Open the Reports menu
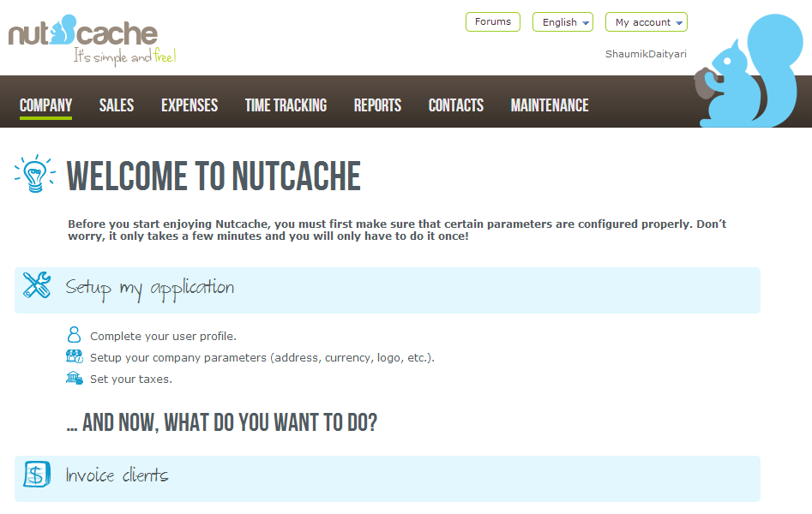812x514 pixels. [377, 105]
